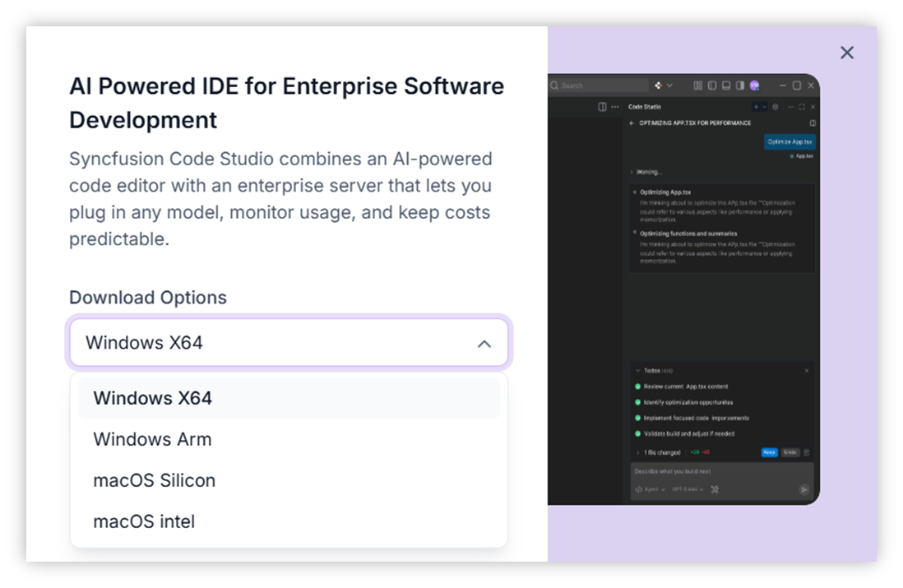903x588 pixels.
Task: Expand the 1 file changed section
Action: 639,452
